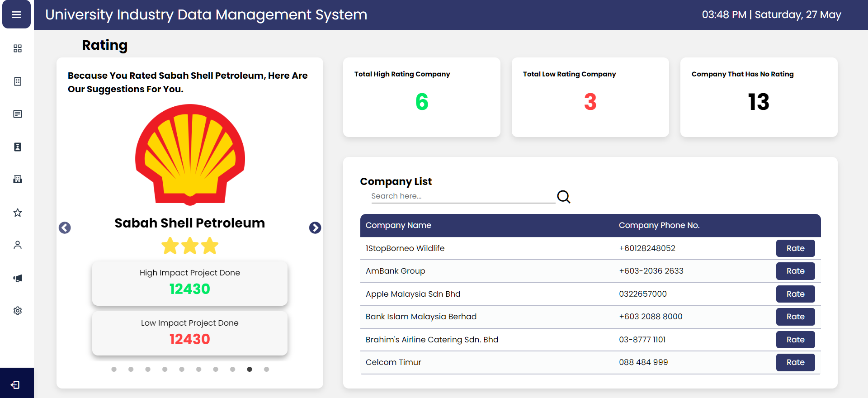Click the user profile icon in sidebar
This screenshot has width=868, height=398.
tap(18, 245)
